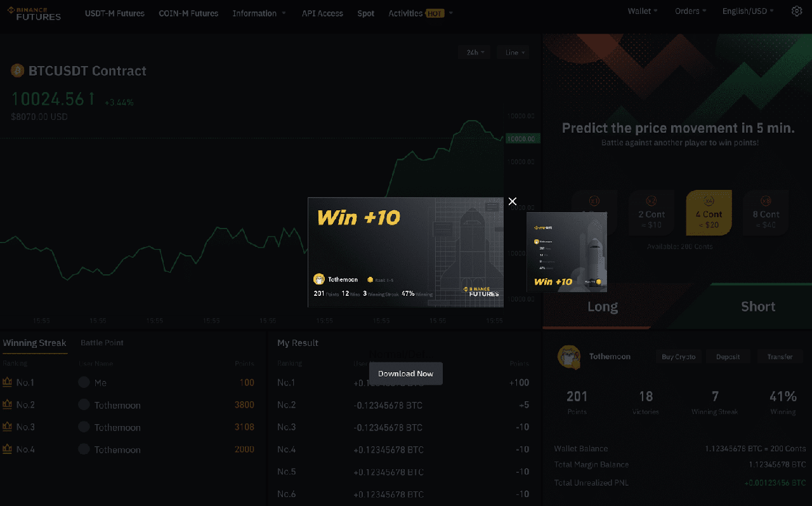Go to USDT-M Futures
The image size is (812, 506).
(x=115, y=13)
